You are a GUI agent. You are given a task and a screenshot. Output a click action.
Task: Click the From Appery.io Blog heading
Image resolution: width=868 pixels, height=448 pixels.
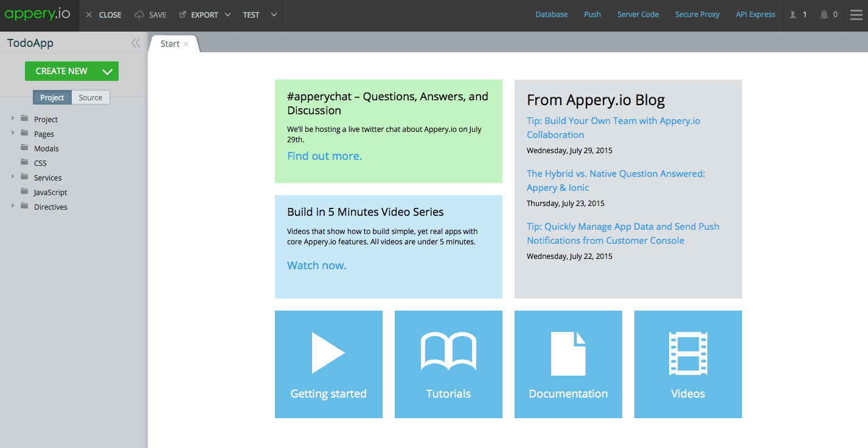tap(596, 100)
